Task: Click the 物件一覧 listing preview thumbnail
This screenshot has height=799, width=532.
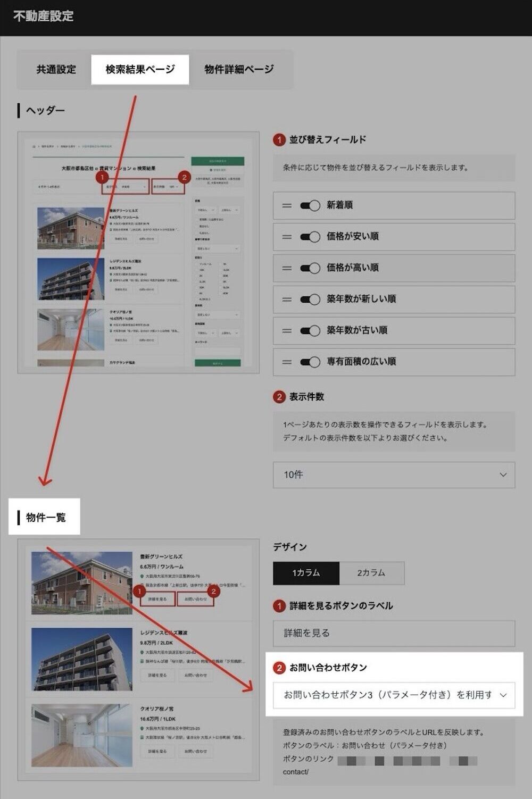Action: tap(138, 660)
